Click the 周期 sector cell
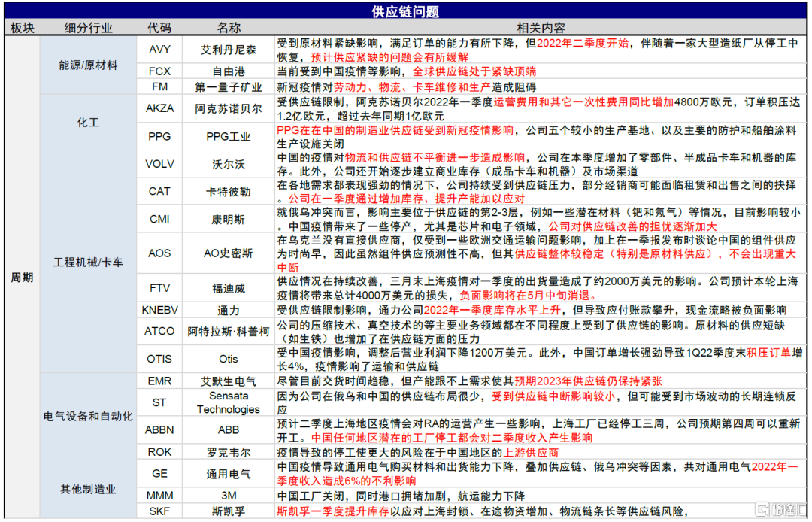Screen dimensions: 812x522 [23, 277]
